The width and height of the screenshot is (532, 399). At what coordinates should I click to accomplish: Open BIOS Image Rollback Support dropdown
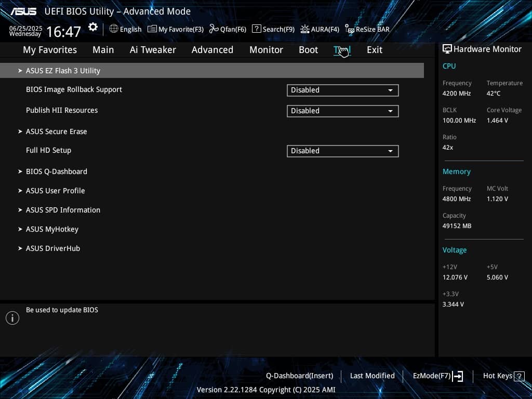pos(343,90)
